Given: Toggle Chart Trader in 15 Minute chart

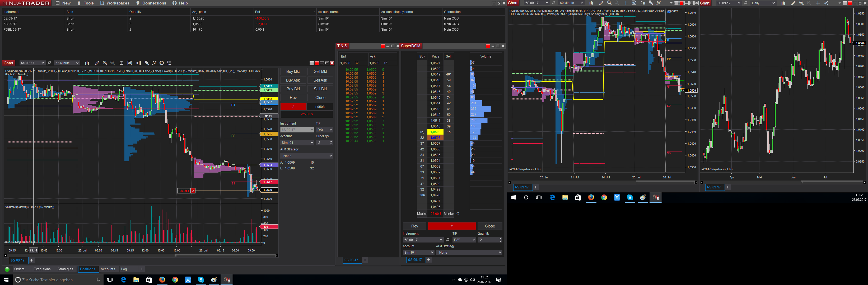Looking at the screenshot, I should (138, 63).
